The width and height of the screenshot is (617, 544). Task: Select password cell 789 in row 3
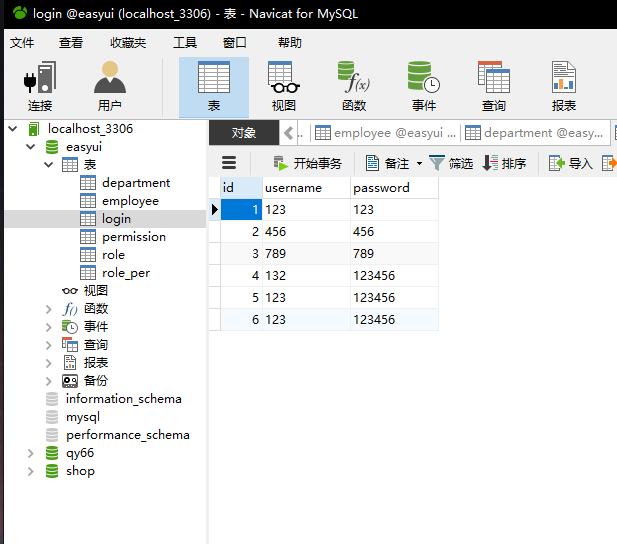click(394, 253)
